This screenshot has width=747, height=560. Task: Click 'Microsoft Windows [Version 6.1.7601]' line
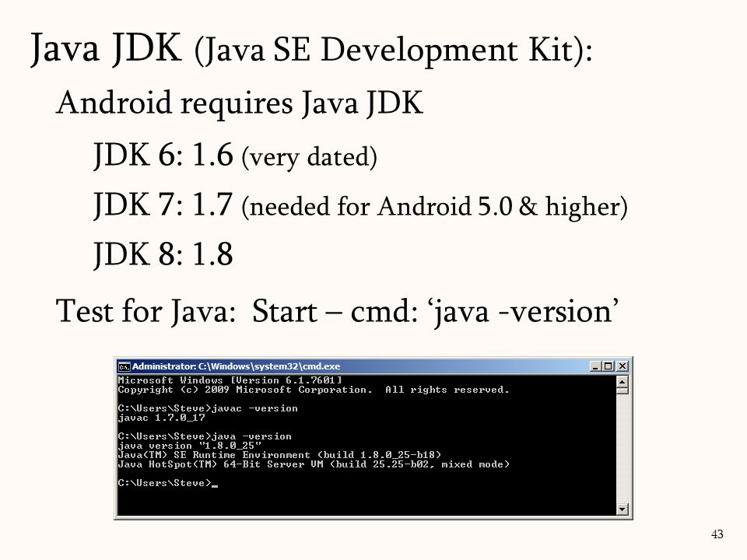(x=230, y=380)
